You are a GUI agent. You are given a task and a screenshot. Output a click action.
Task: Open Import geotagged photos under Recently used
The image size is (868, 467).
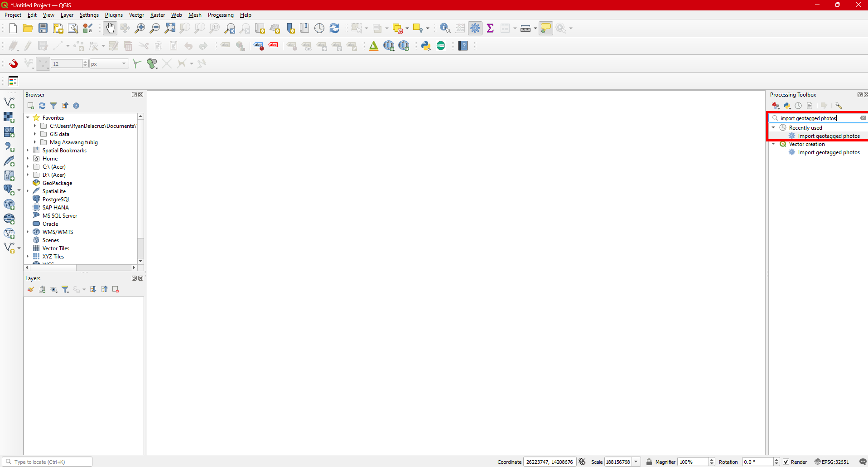coord(829,136)
